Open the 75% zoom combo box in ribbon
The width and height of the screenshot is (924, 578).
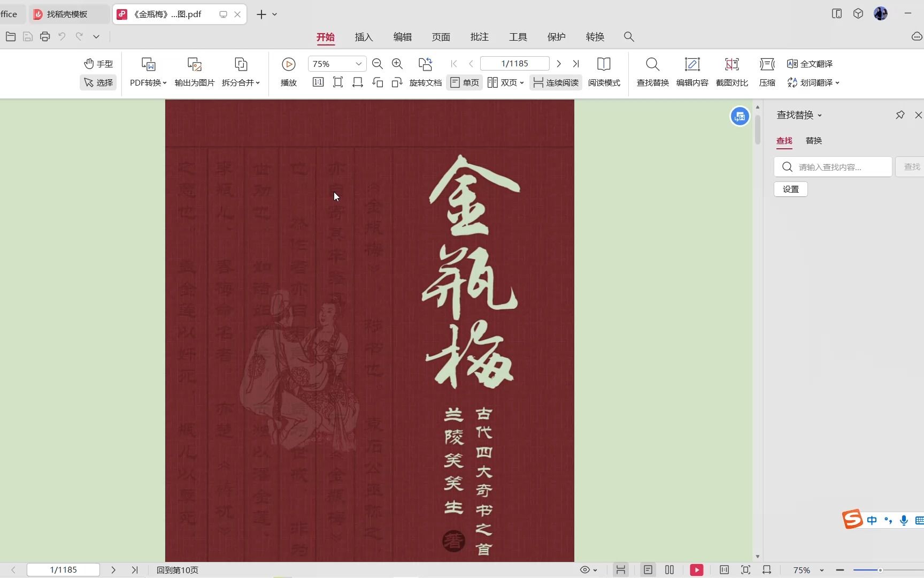point(337,64)
